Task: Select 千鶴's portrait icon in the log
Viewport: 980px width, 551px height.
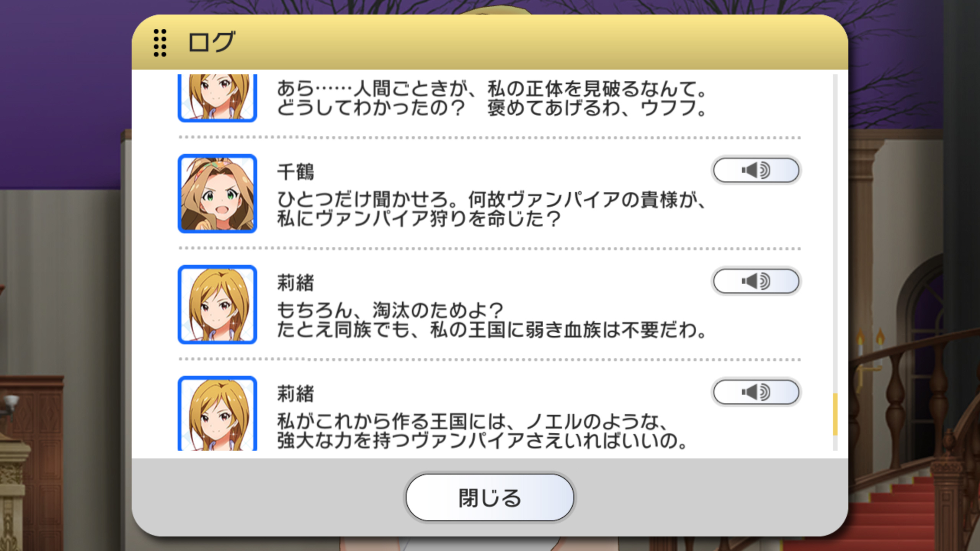Action: pyautogui.click(x=217, y=194)
